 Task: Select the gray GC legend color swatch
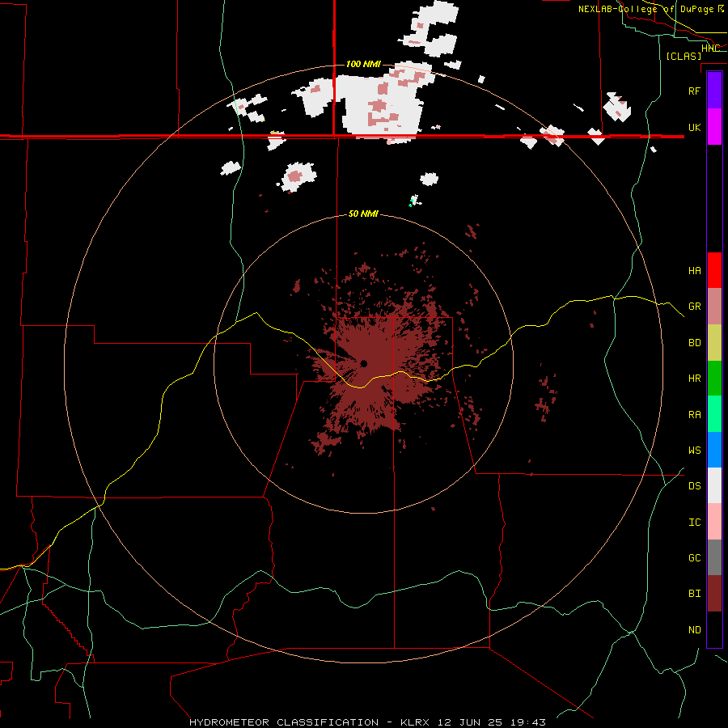tap(714, 557)
